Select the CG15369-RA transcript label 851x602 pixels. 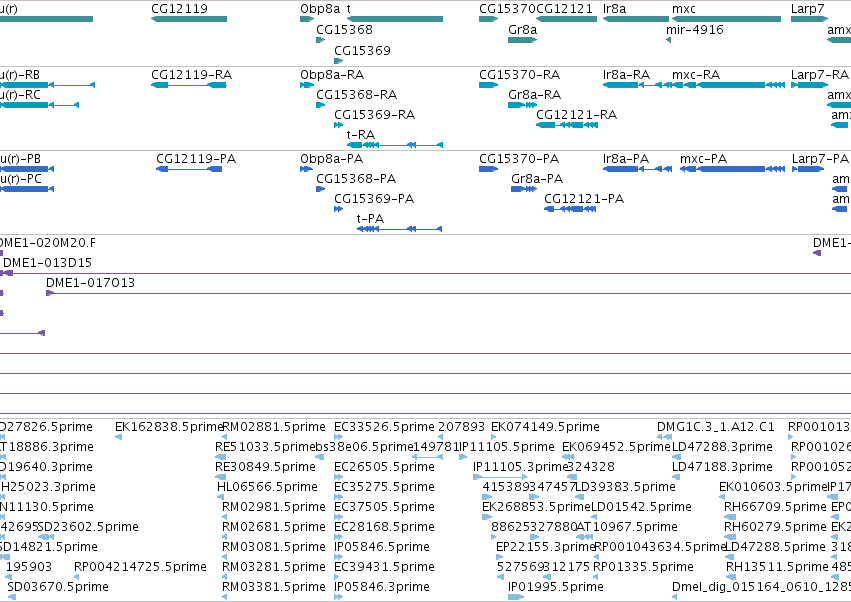[x=374, y=115]
